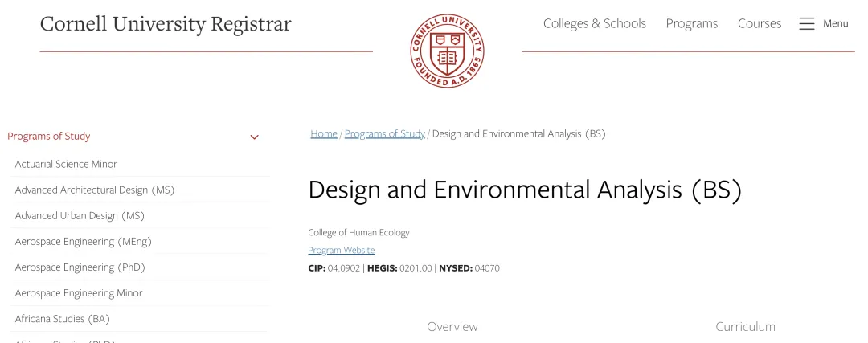Open Africana Studies (BA)
The image size is (868, 343).
click(x=63, y=319)
